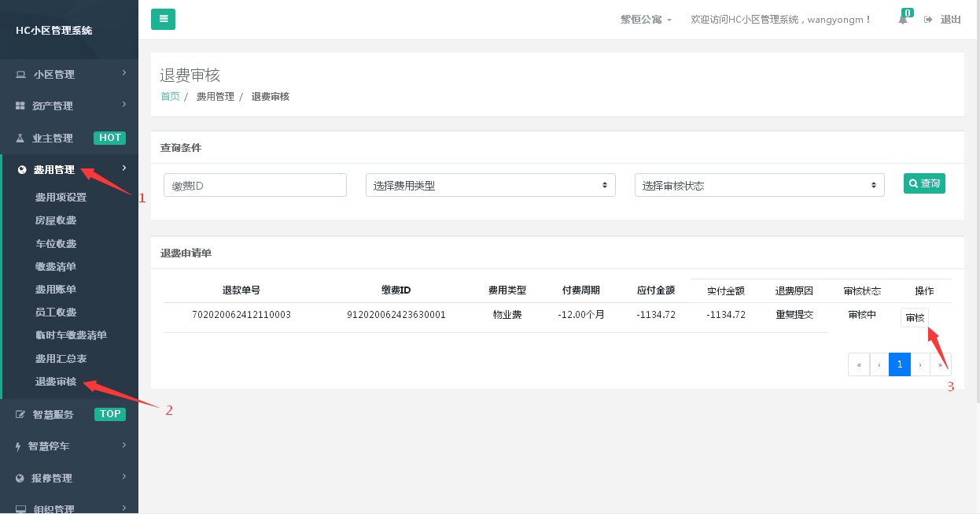Click the HC小区管理系统 logo title
The height and width of the screenshot is (514, 980).
[x=54, y=31]
